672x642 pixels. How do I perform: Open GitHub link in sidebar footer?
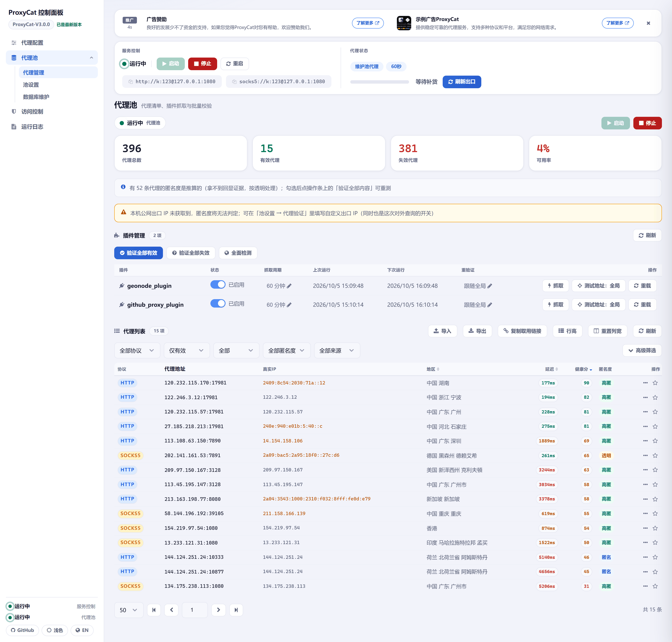pos(23,630)
